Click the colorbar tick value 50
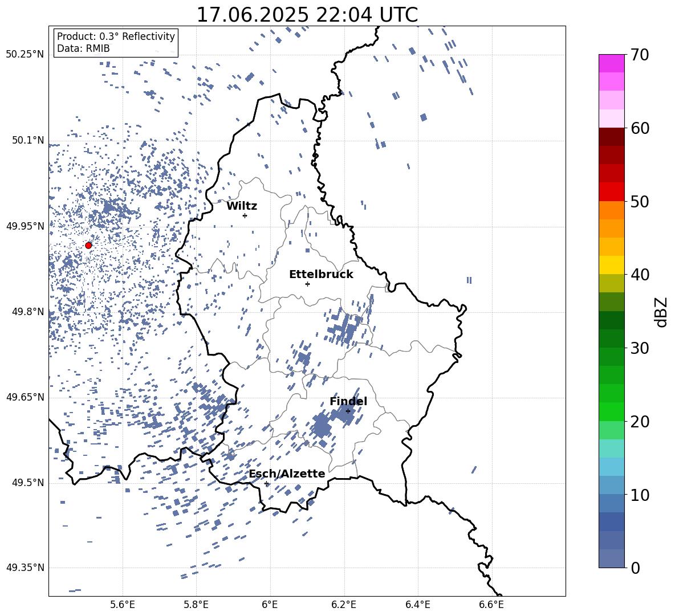675x616 pixels. (x=639, y=202)
